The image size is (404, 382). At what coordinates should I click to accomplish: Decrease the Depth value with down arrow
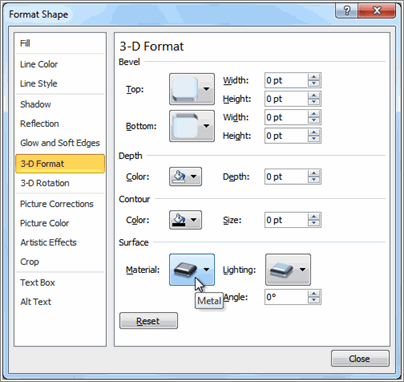[314, 180]
